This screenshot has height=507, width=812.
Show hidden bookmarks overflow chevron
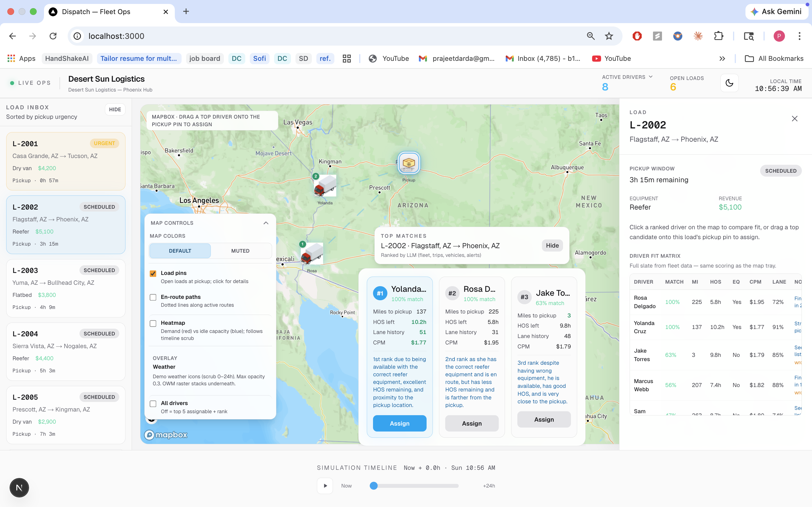(722, 59)
